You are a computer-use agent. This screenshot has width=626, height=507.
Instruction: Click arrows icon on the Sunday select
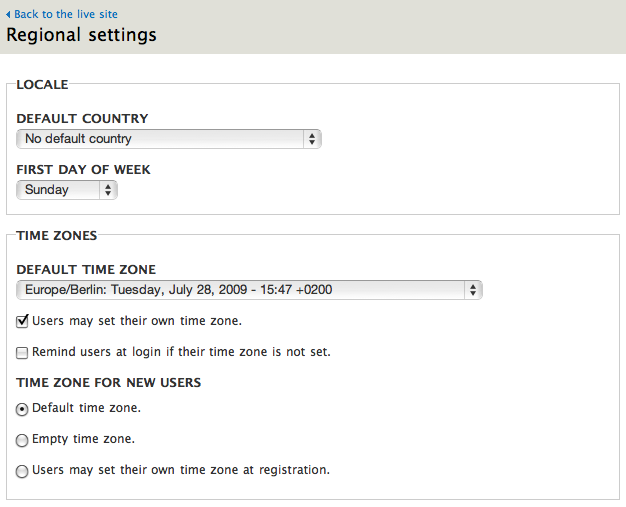108,190
